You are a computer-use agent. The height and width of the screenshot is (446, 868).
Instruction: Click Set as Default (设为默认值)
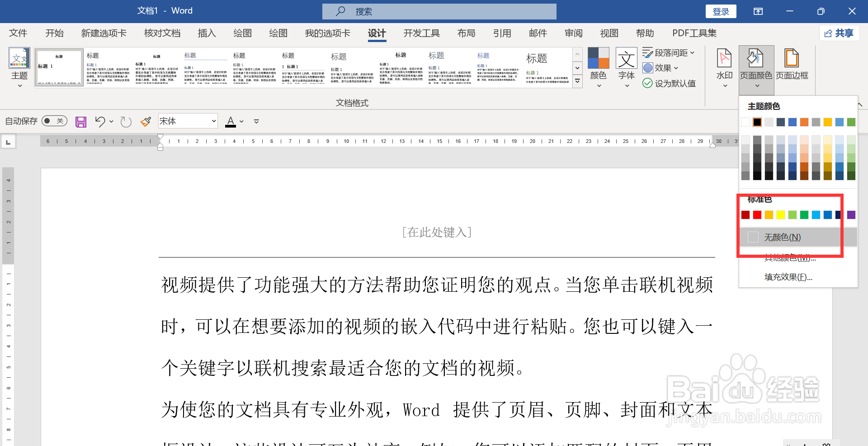pyautogui.click(x=670, y=83)
